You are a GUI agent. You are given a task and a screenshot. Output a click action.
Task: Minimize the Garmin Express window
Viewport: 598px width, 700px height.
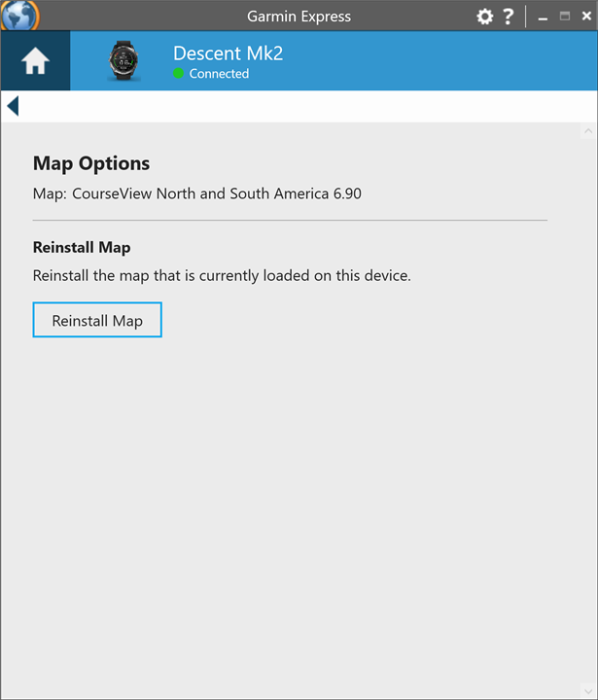pos(543,17)
